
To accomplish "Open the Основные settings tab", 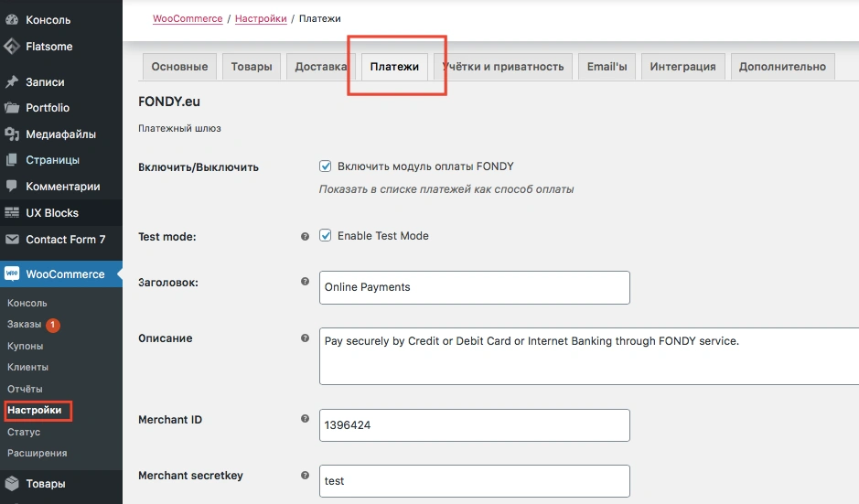I will coord(179,66).
